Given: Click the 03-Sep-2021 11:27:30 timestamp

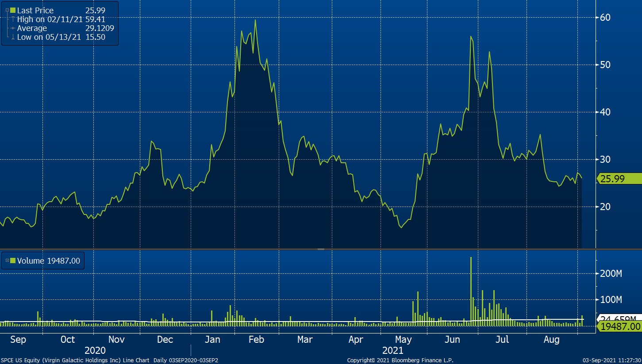Looking at the screenshot, I should (611, 360).
